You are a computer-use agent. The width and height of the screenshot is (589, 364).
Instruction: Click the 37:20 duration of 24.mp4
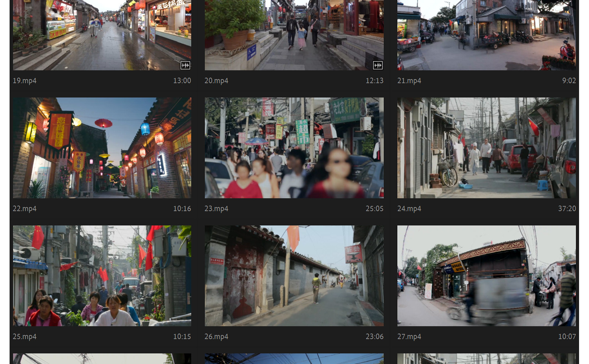point(567,208)
